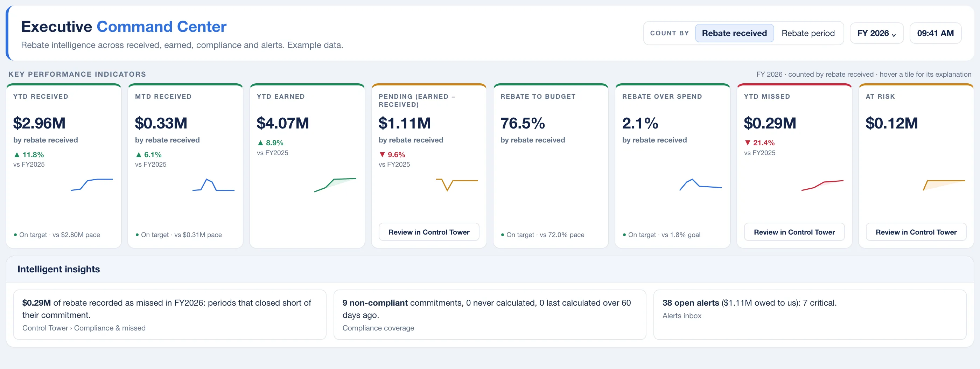Click the 76.5% Rebate to Budget value
Viewport: 980px width, 369px height.
(522, 123)
